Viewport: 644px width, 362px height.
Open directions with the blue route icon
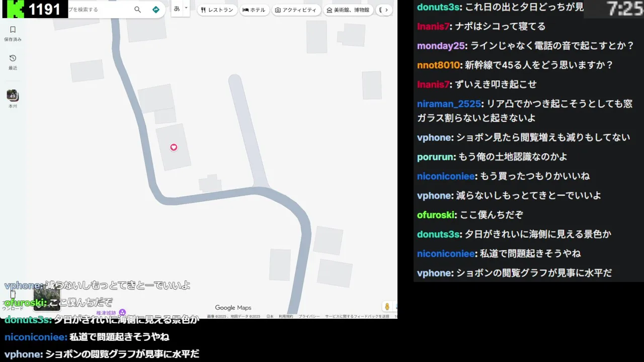click(155, 10)
